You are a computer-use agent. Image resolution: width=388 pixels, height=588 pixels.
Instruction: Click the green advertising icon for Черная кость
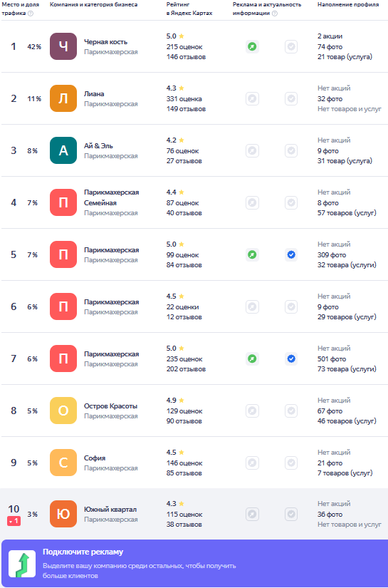[253, 47]
